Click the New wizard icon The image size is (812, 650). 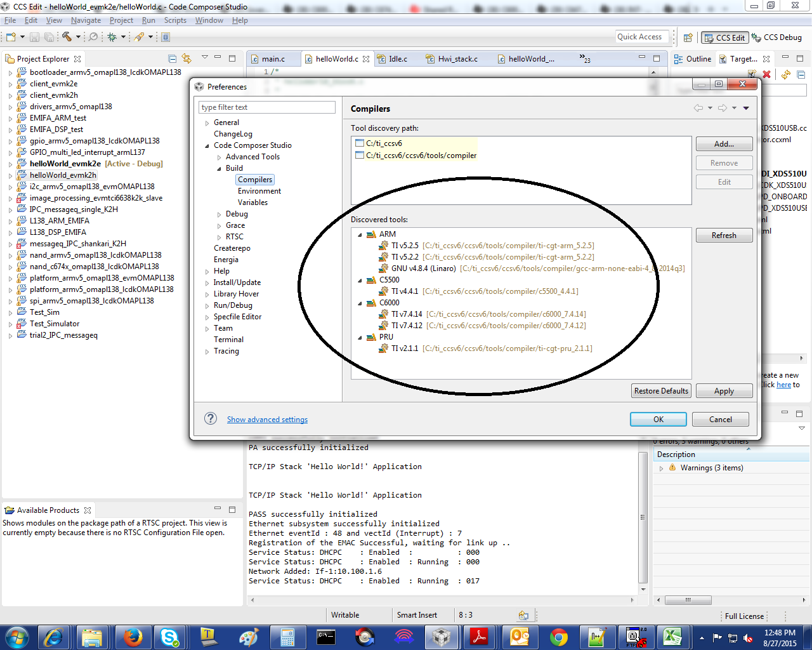[x=11, y=37]
